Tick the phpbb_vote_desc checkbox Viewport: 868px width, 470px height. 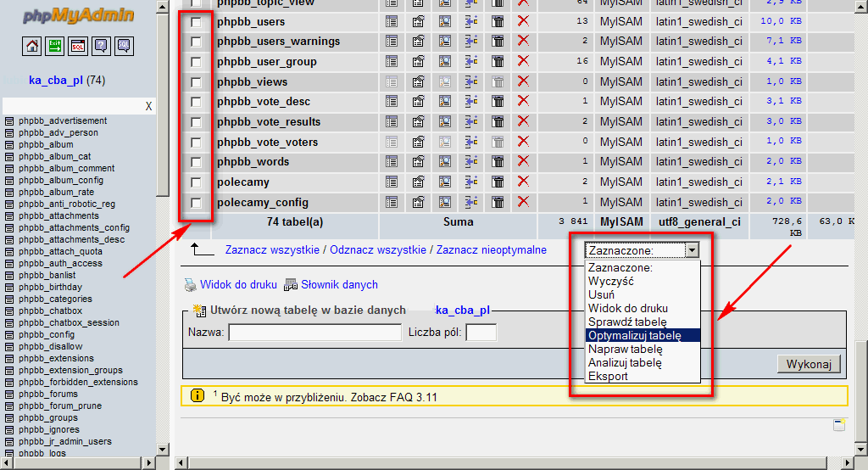196,102
